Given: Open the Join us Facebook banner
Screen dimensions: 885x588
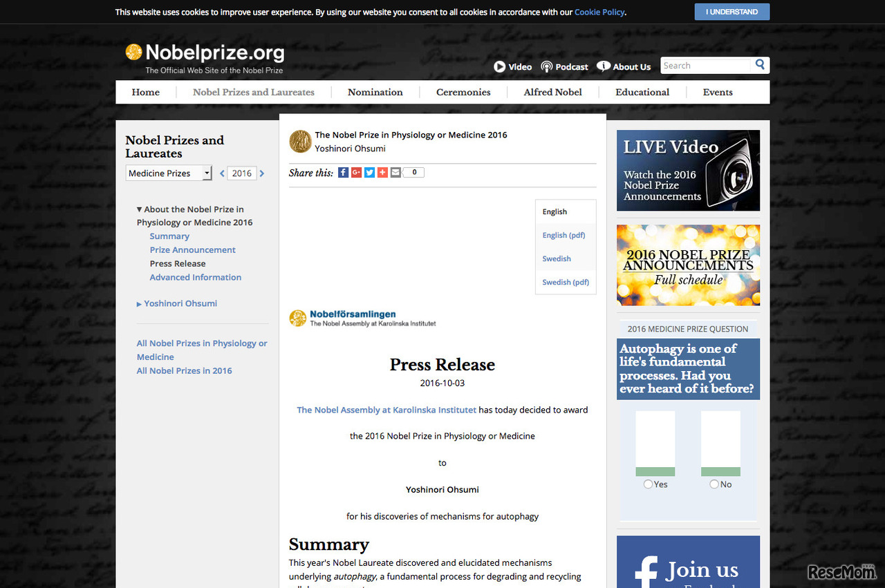Looking at the screenshot, I should click(x=688, y=562).
